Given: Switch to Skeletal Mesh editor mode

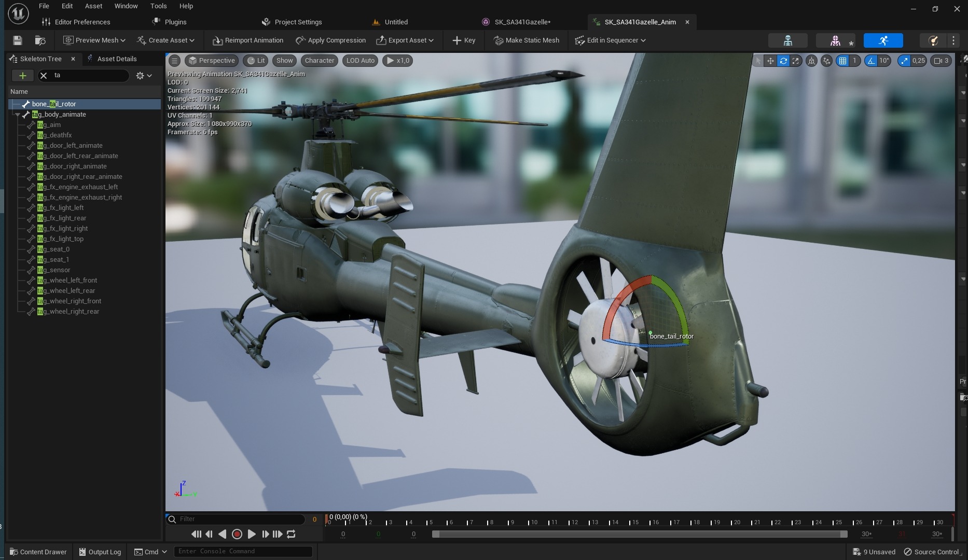Looking at the screenshot, I should click(x=835, y=40).
